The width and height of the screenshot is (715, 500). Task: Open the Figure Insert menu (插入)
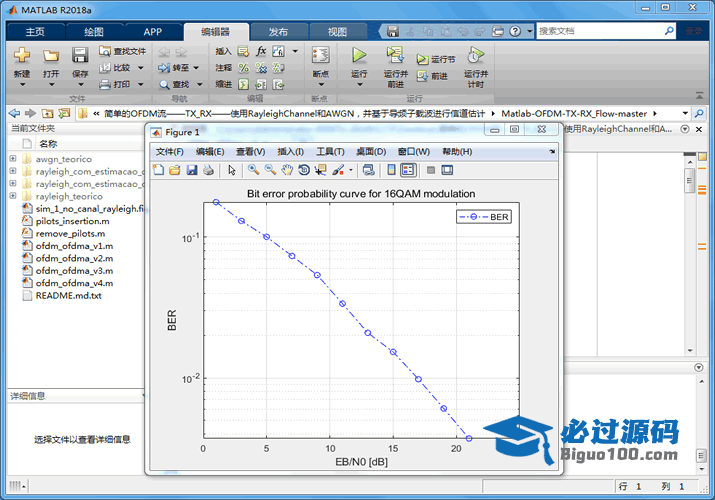coord(290,152)
